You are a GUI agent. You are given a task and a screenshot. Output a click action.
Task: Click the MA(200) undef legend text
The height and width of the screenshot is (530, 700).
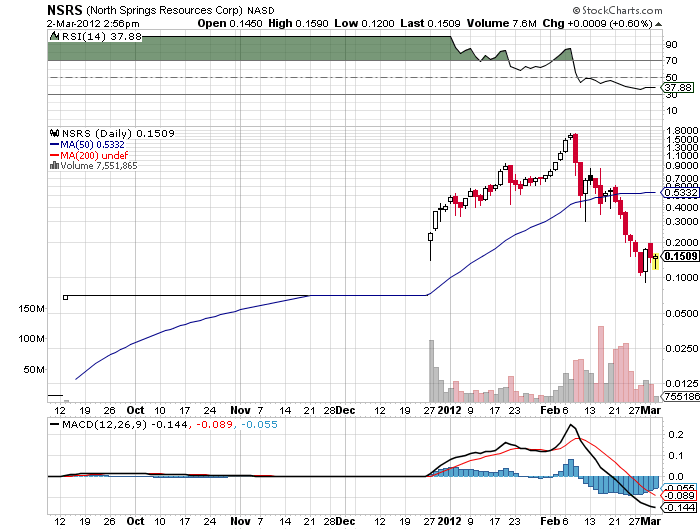click(x=94, y=155)
